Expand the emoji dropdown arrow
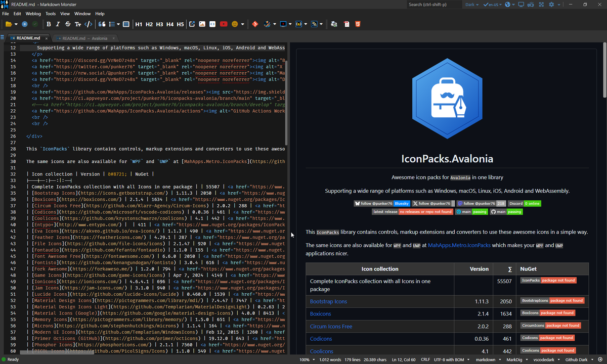The height and width of the screenshot is (364, 607). [x=243, y=24]
